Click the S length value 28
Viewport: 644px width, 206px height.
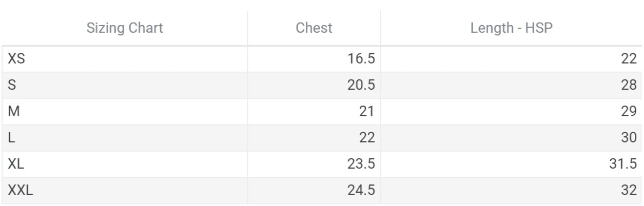[x=629, y=85]
